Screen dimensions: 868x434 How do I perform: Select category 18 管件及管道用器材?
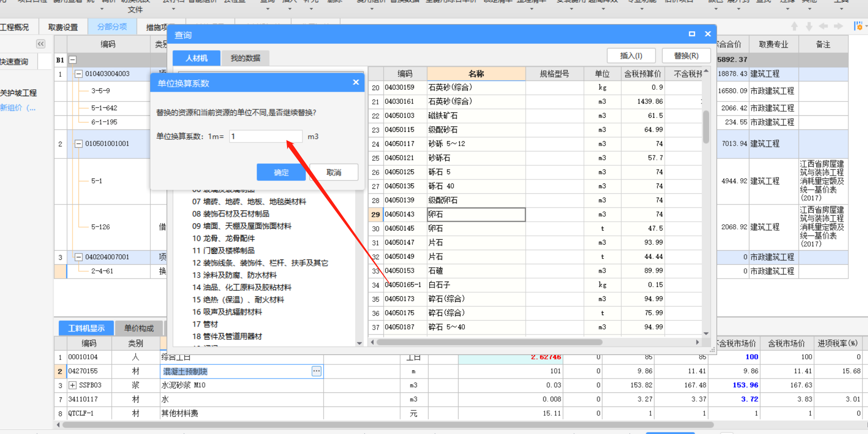click(x=227, y=336)
